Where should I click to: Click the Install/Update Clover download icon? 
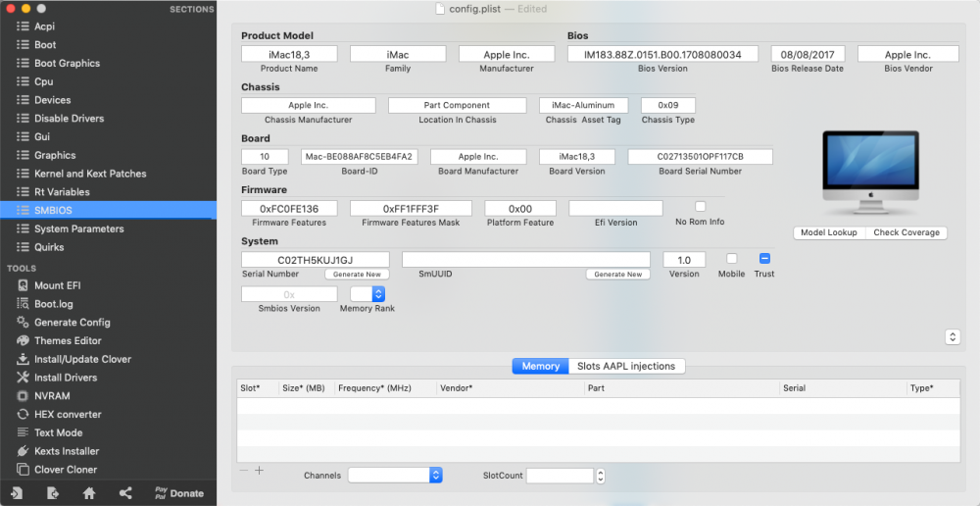(23, 359)
